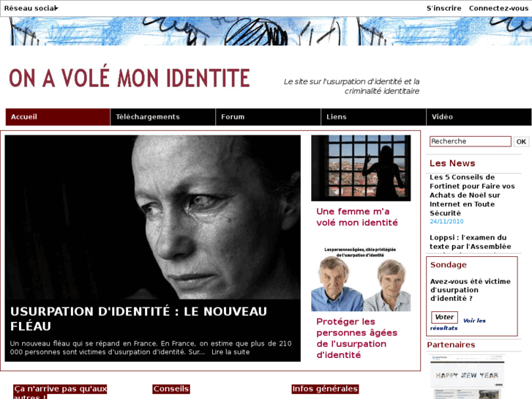Click the Voter button in Sondage

click(x=444, y=317)
